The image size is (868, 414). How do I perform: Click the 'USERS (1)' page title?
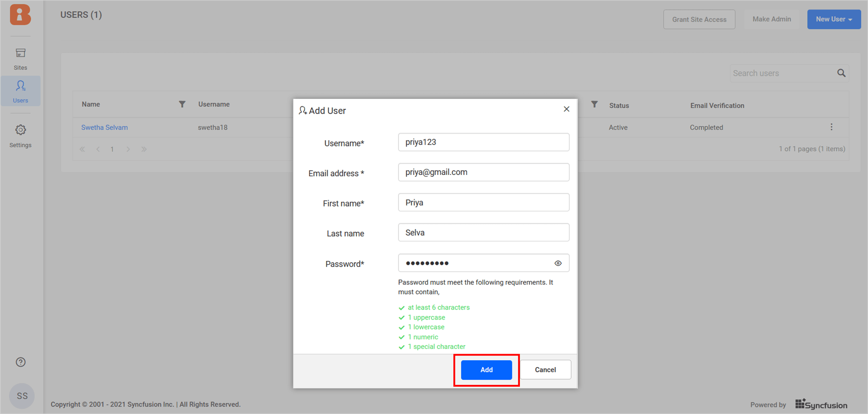click(x=81, y=15)
